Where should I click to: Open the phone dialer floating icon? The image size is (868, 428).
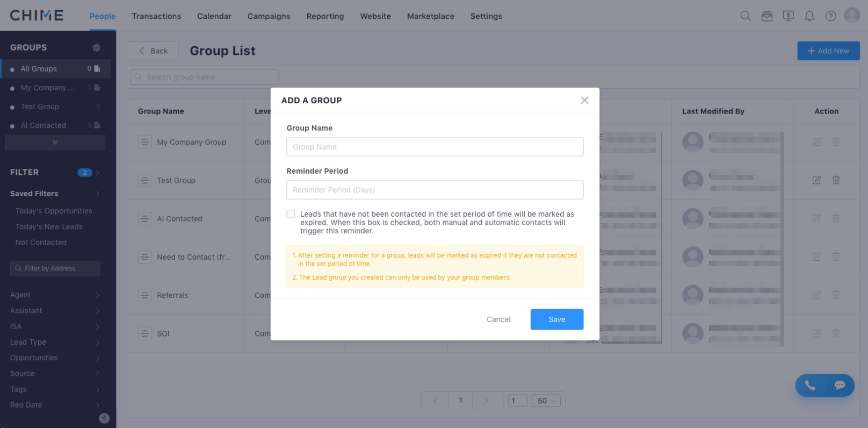pyautogui.click(x=810, y=385)
